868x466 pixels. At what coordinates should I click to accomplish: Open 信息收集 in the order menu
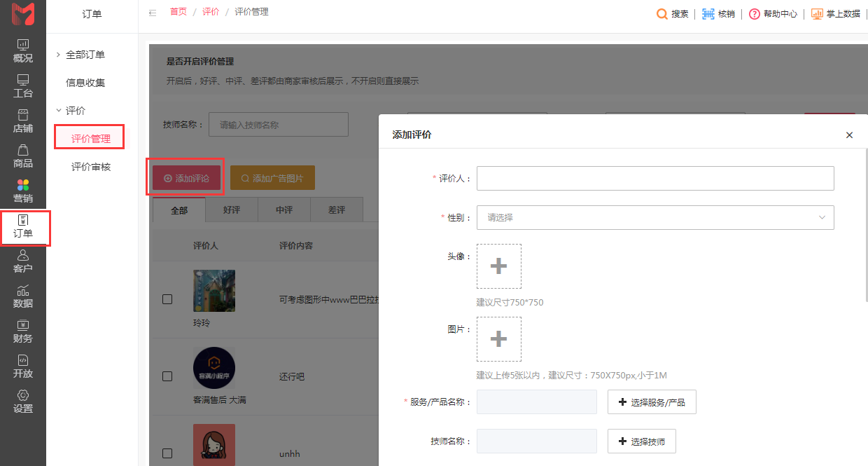[x=85, y=83]
